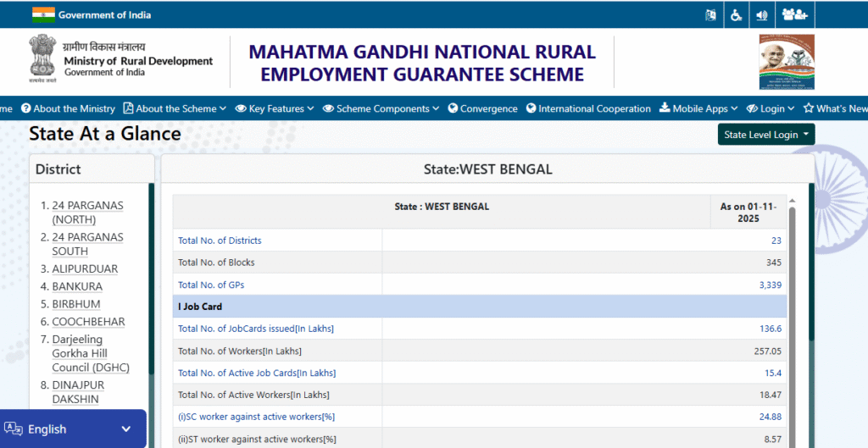Open the Convergence menu item
Screen dimensions: 868x448
click(x=482, y=109)
